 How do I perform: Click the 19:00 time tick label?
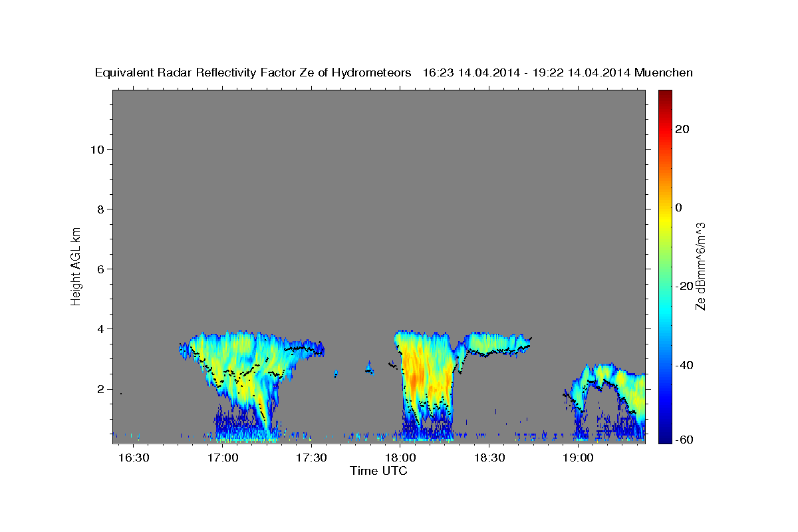(578, 458)
